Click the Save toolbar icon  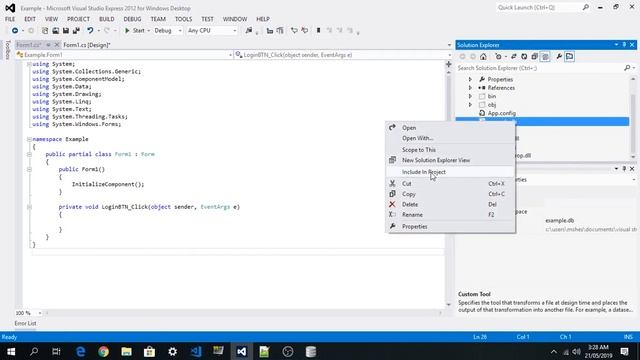(66, 31)
